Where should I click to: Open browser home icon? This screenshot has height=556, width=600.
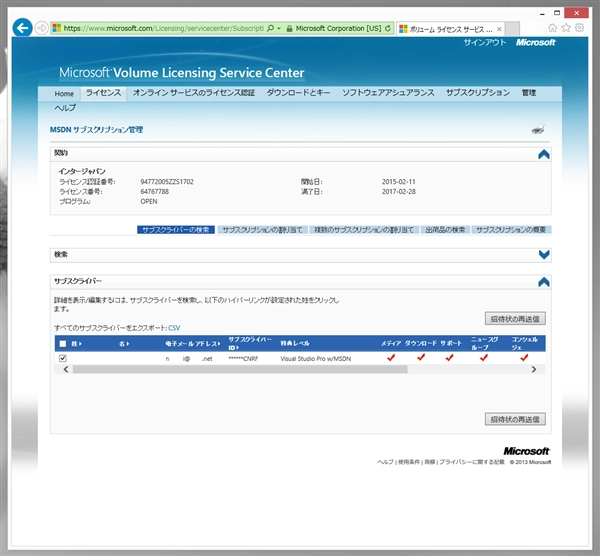(553, 28)
